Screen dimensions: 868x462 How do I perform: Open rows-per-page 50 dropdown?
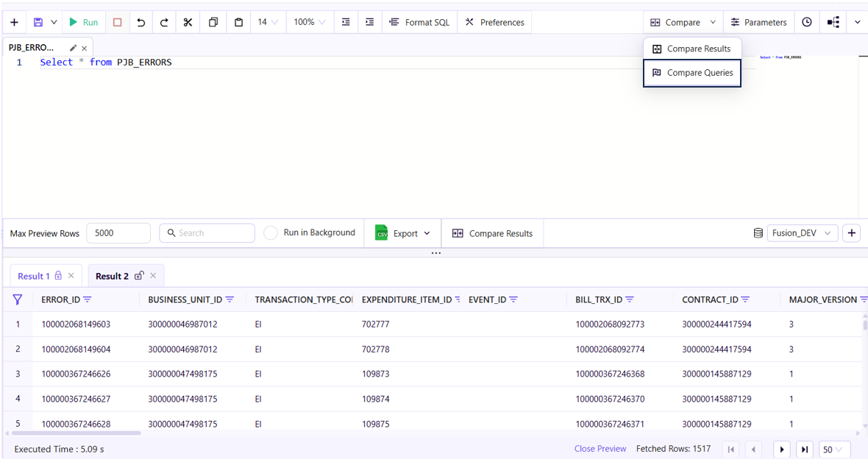tap(833, 449)
